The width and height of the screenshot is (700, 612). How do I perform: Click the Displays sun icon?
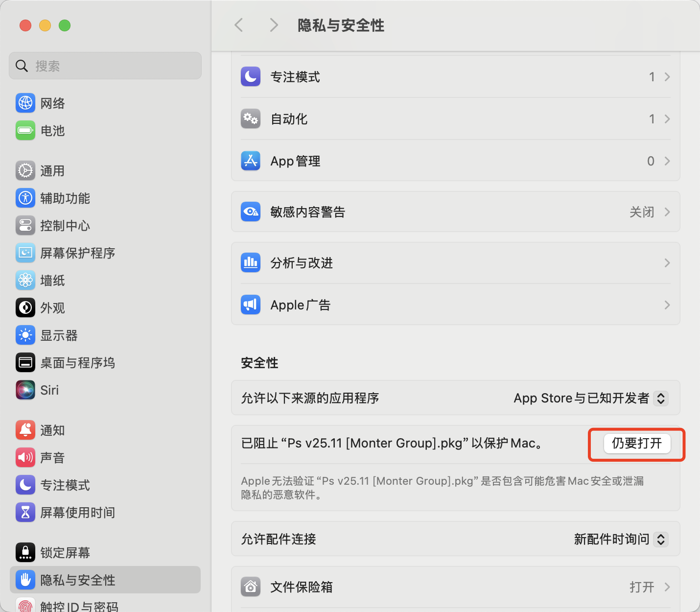[25, 335]
